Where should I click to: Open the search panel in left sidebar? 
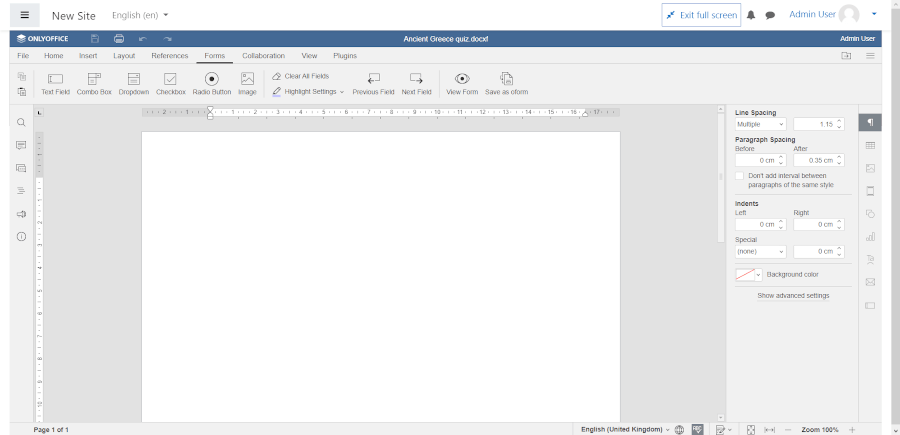tap(21, 123)
